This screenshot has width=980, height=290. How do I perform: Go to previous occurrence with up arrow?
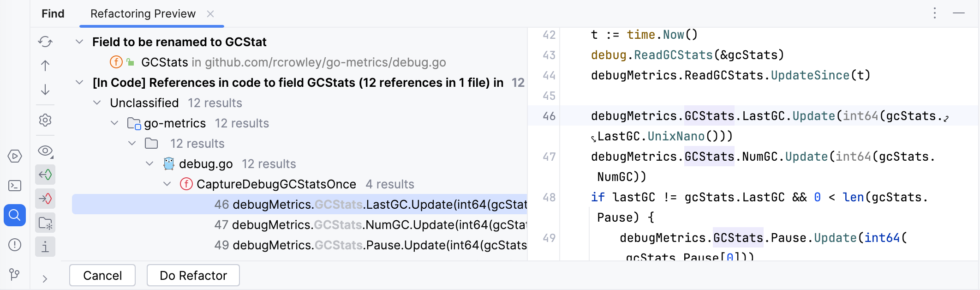point(45,66)
